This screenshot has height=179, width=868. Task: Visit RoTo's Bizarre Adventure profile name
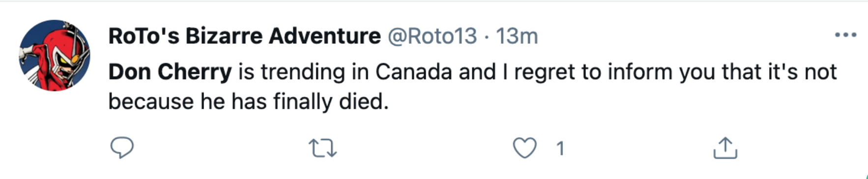[x=244, y=36]
